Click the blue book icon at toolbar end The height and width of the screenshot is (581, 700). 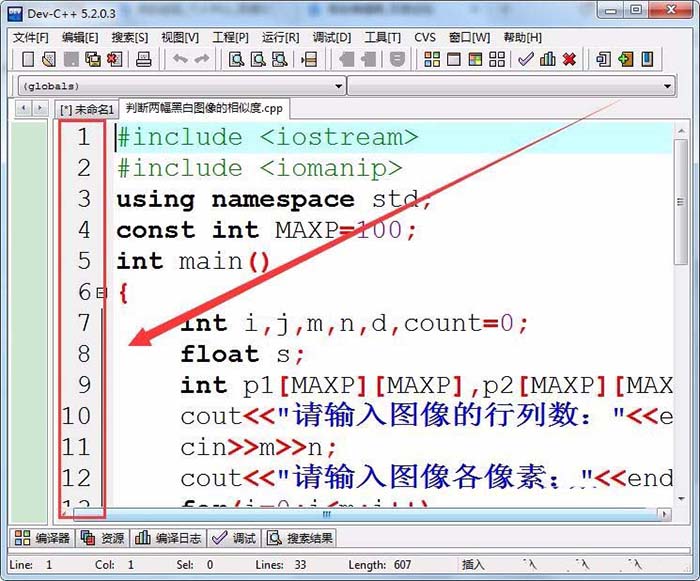click(647, 59)
